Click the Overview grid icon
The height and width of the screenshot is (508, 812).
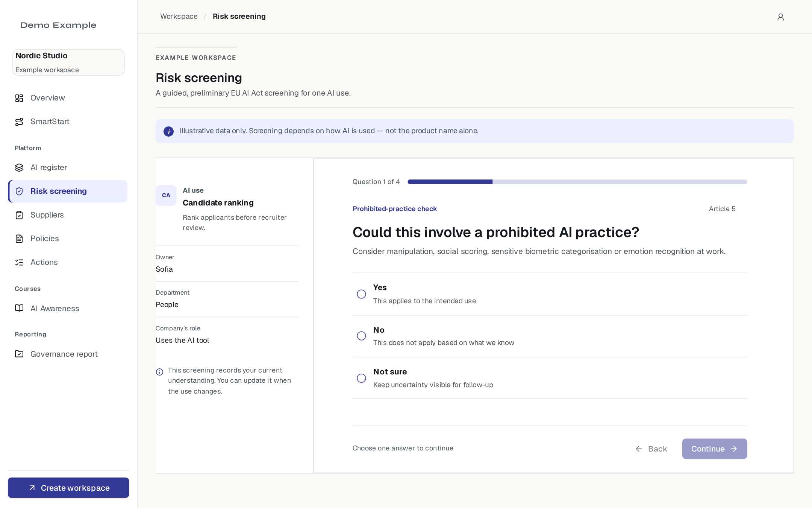point(19,98)
